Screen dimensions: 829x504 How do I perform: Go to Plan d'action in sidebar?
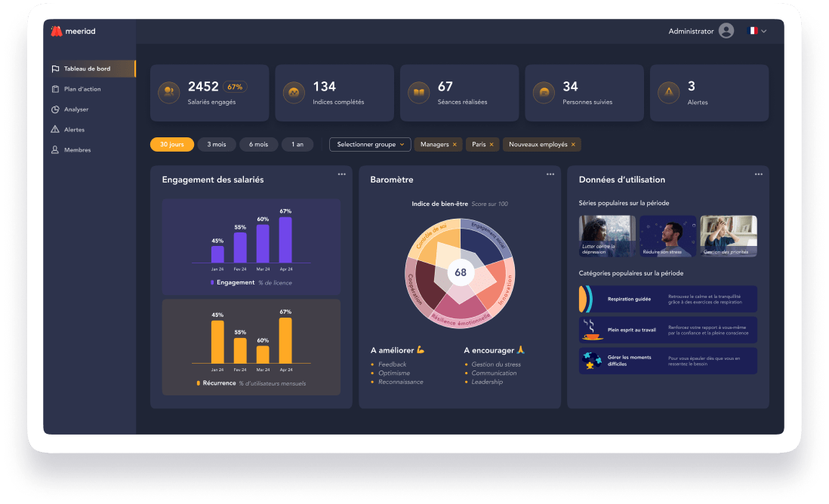(x=82, y=89)
